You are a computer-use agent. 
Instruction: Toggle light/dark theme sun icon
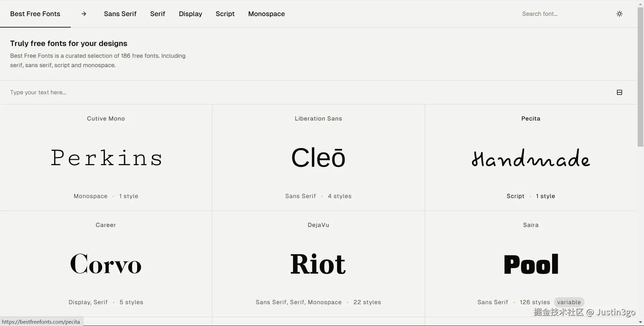tap(619, 14)
